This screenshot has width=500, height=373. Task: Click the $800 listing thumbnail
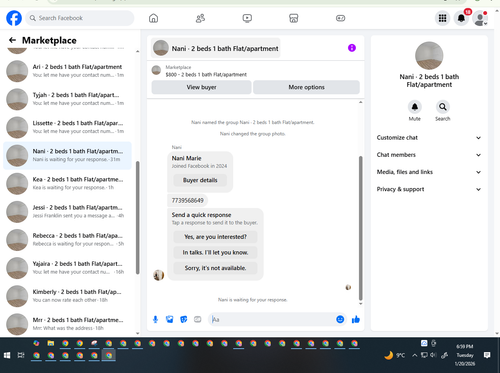point(156,70)
